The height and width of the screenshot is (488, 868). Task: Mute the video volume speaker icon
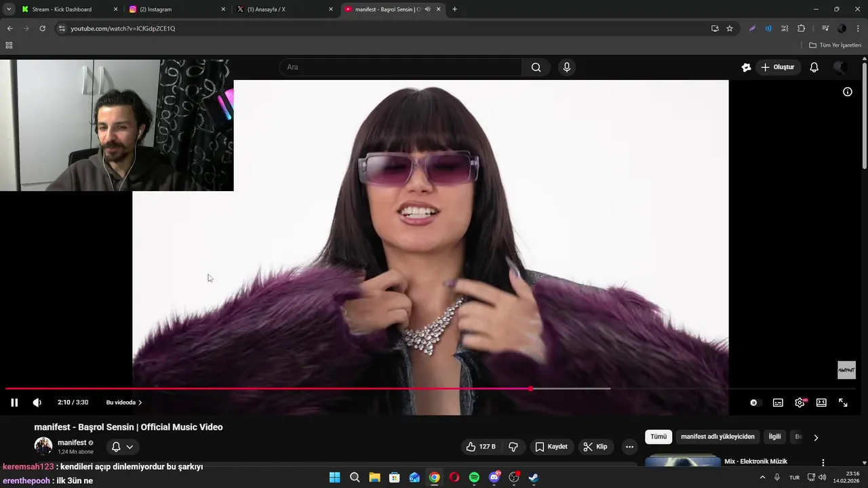tap(37, 403)
